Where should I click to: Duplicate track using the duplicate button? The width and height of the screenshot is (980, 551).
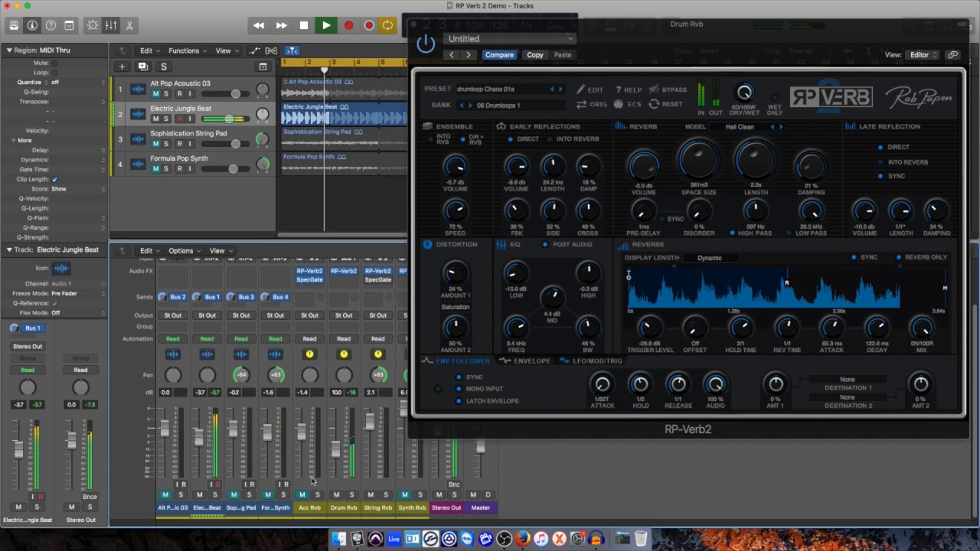click(142, 67)
